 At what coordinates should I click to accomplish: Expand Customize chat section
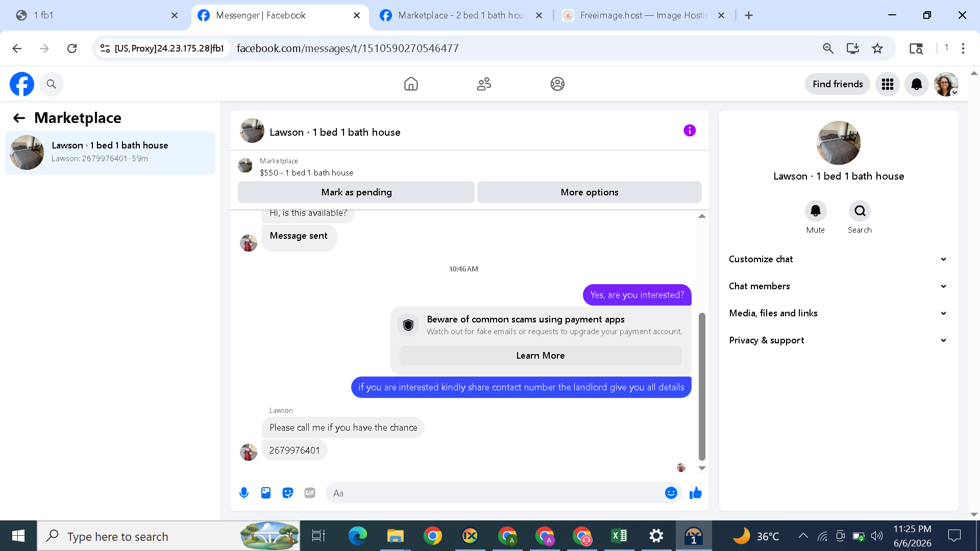coord(838,259)
